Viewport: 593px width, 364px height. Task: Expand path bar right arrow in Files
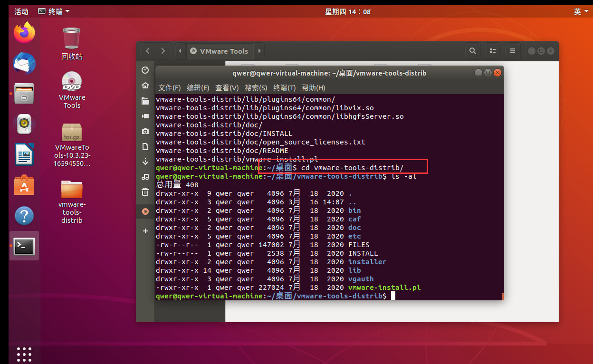coord(259,51)
